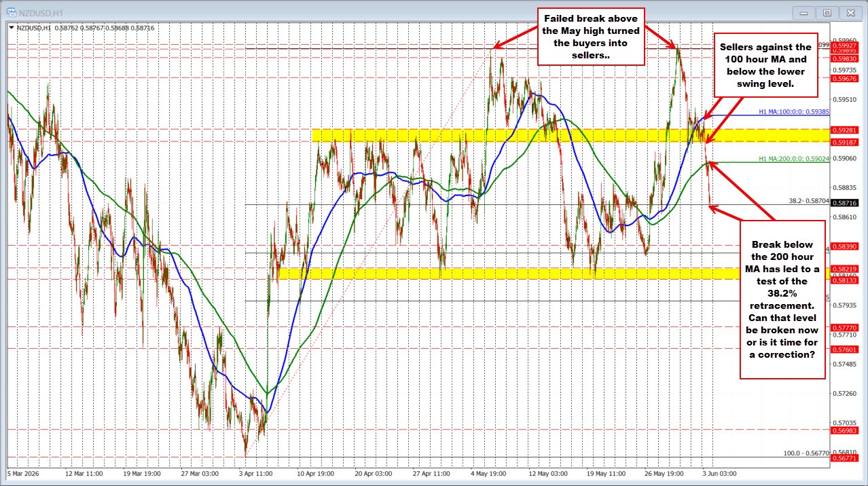Click the 0.59676 red price level tag
Image resolution: width=868 pixels, height=486 pixels.
click(846, 78)
